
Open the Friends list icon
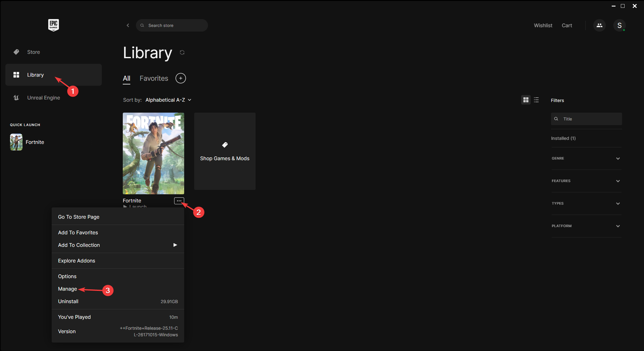[x=600, y=25]
